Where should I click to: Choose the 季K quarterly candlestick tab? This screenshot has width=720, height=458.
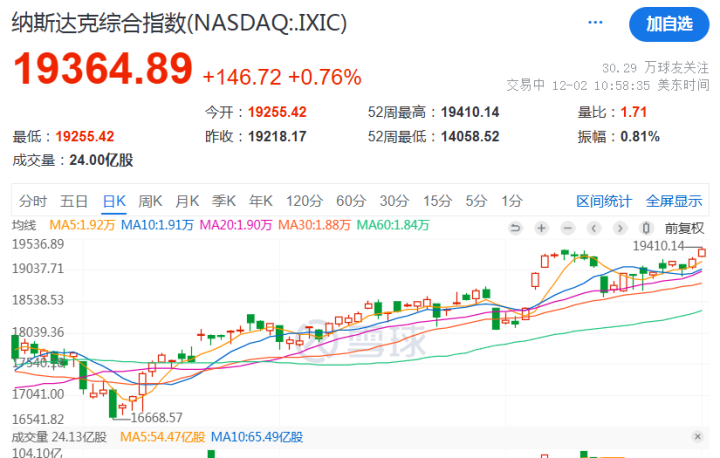224,201
